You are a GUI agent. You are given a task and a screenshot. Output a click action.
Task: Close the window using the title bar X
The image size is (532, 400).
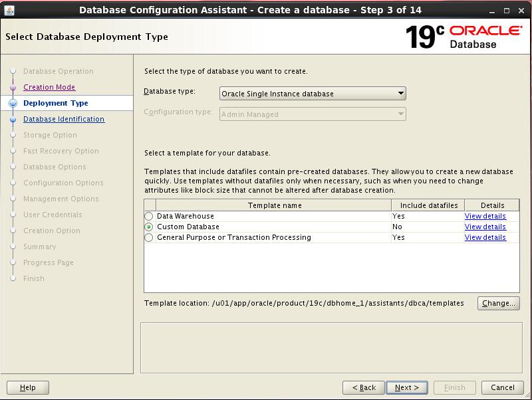coord(522,9)
